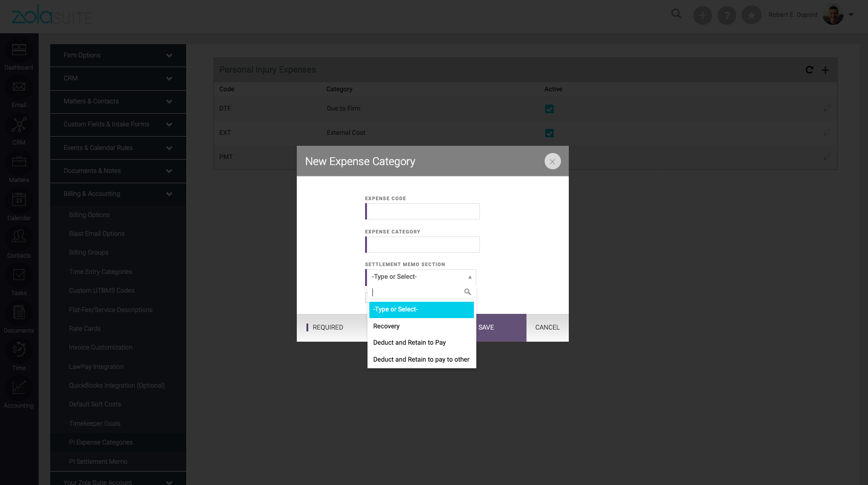Go to CRM network icon
The image size is (868, 485).
(19, 125)
